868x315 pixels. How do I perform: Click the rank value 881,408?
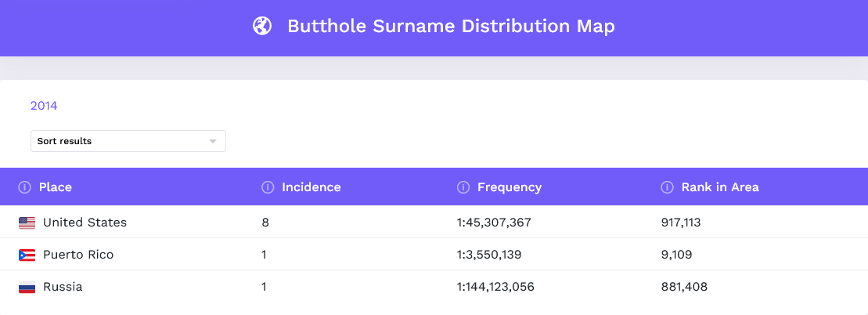[684, 287]
